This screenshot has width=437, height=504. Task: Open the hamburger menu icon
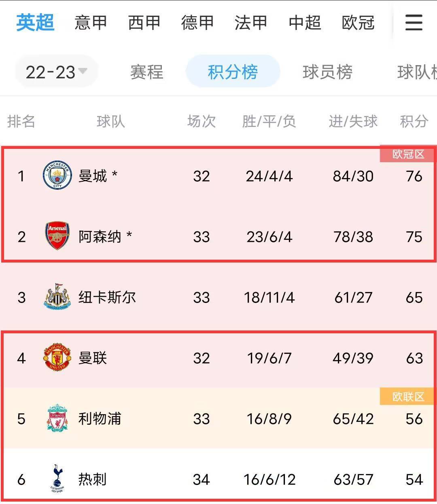tap(414, 23)
